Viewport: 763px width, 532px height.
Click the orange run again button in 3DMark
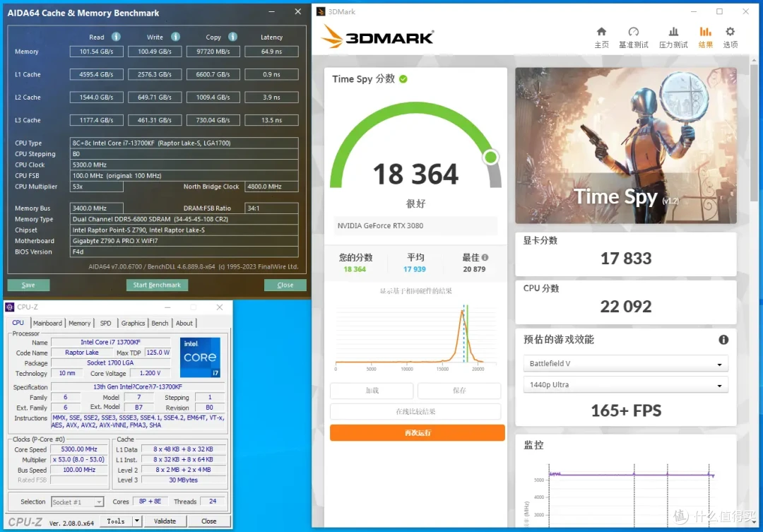[x=417, y=432]
